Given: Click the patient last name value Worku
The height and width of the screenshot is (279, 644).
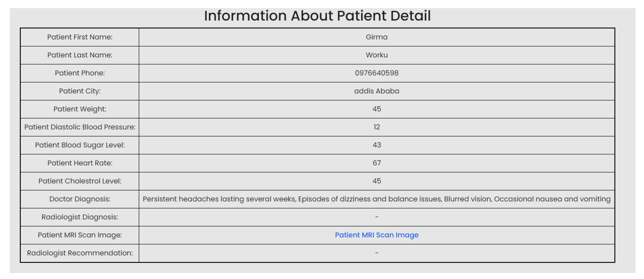Looking at the screenshot, I should [376, 55].
